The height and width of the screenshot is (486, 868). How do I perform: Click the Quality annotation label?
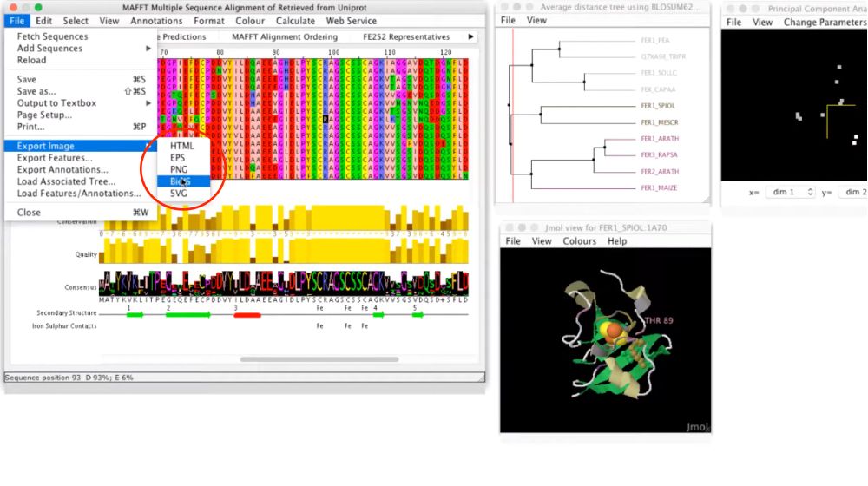(x=86, y=254)
